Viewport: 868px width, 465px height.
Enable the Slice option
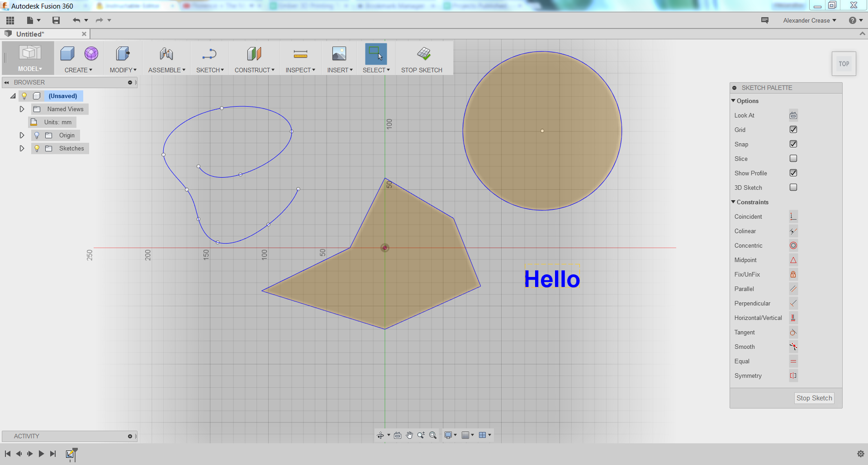[793, 158]
